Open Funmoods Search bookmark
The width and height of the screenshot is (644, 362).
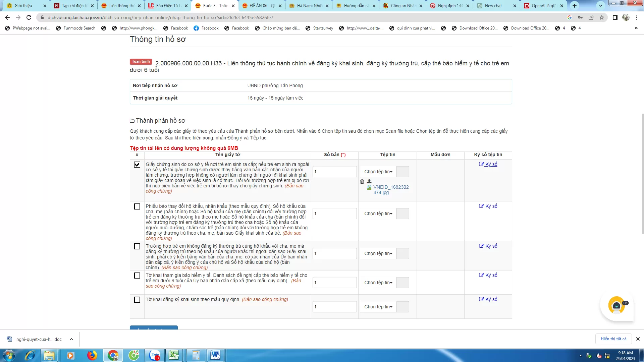click(x=76, y=28)
